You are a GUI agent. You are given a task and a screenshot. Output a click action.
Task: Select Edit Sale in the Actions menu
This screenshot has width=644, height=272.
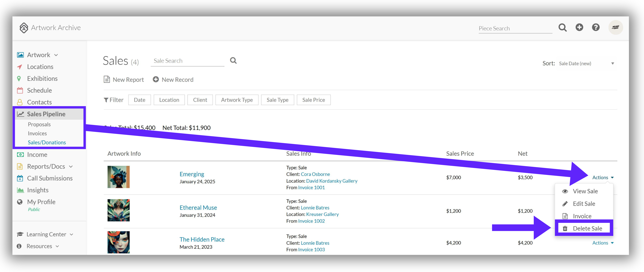click(584, 203)
